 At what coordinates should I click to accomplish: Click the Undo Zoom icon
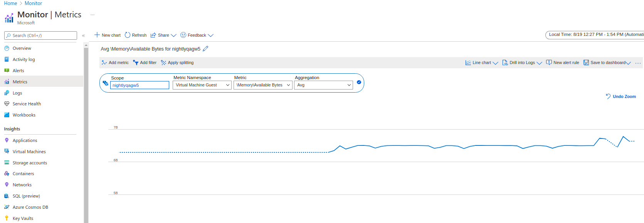[x=608, y=96]
